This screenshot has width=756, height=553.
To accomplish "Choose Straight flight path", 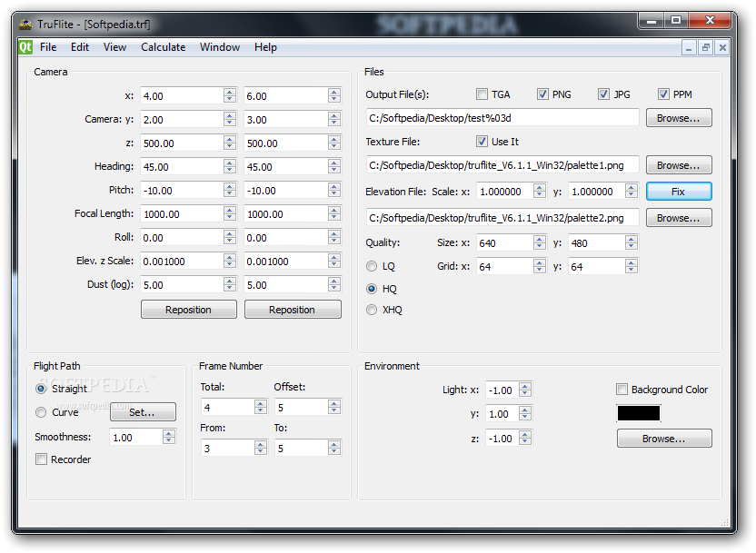I will (x=41, y=389).
